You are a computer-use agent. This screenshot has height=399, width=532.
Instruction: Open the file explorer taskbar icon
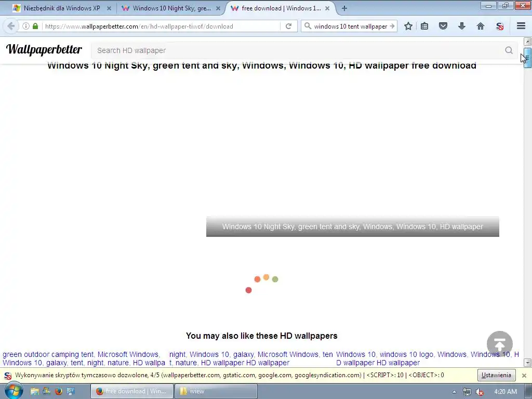click(x=34, y=391)
